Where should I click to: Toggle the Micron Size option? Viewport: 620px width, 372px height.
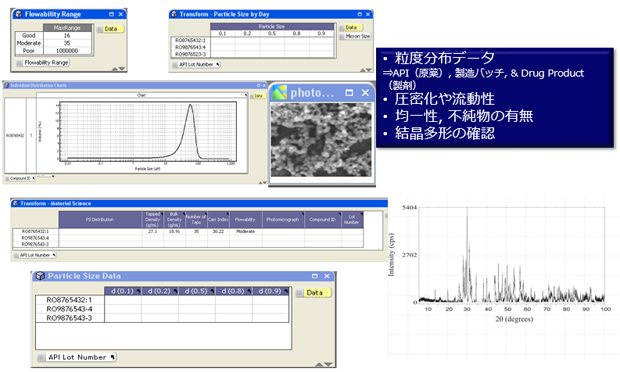tap(355, 36)
